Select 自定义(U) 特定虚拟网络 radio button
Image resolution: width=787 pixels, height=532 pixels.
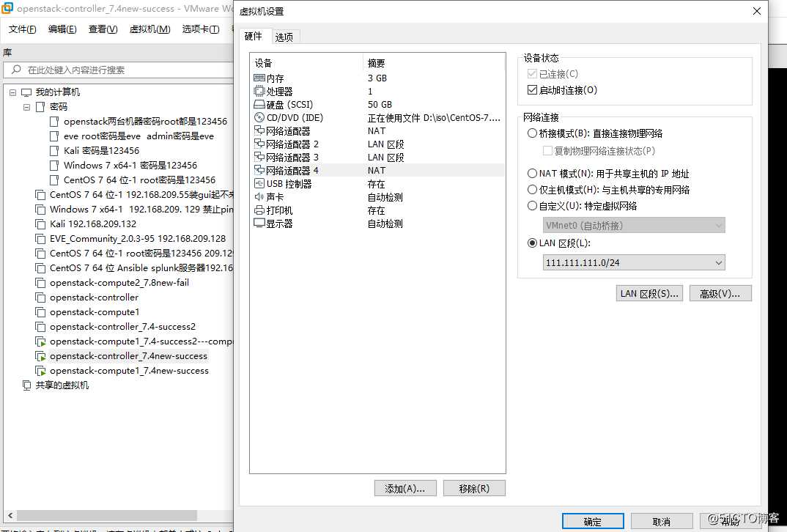click(x=532, y=205)
